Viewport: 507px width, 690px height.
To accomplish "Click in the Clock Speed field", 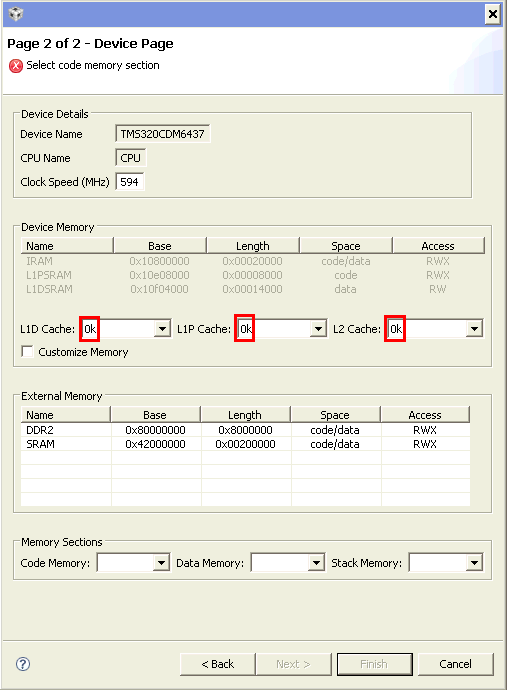I will coord(130,182).
